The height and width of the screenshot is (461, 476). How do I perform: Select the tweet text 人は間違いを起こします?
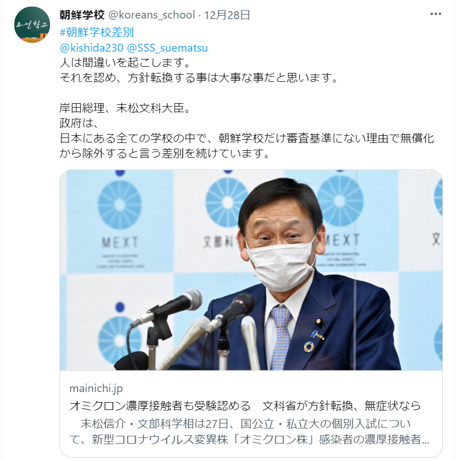(x=125, y=62)
